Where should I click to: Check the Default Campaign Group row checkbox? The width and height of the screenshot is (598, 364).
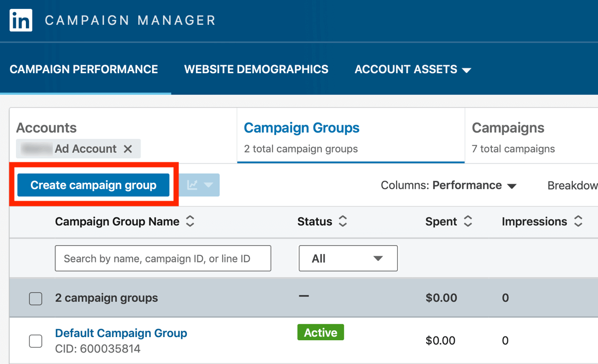pos(35,341)
